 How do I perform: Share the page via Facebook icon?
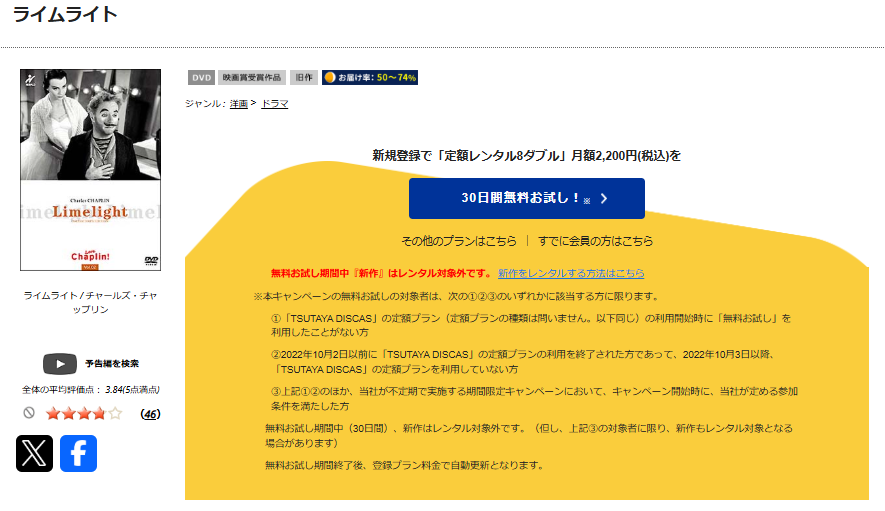click(78, 453)
